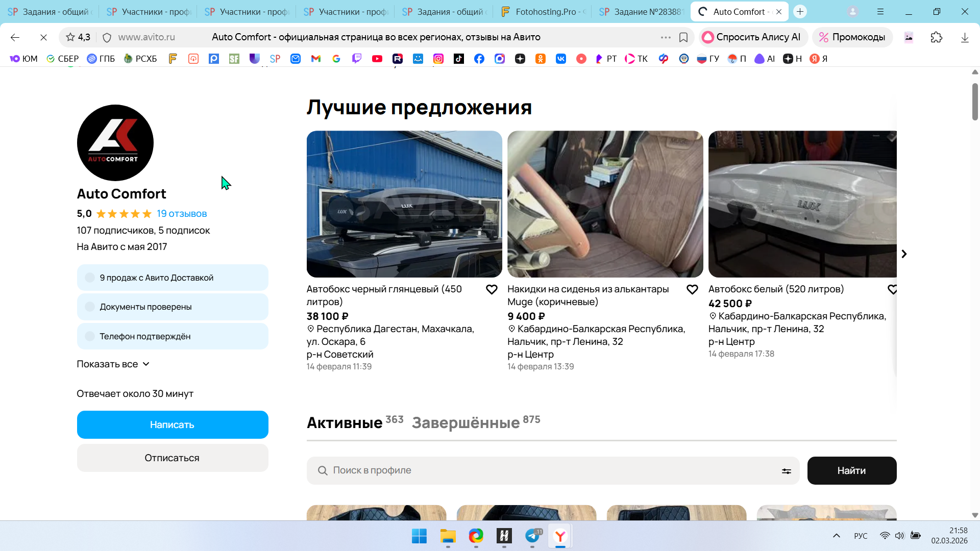Open YouTube bookmark in bookmarks bar

click(377, 59)
